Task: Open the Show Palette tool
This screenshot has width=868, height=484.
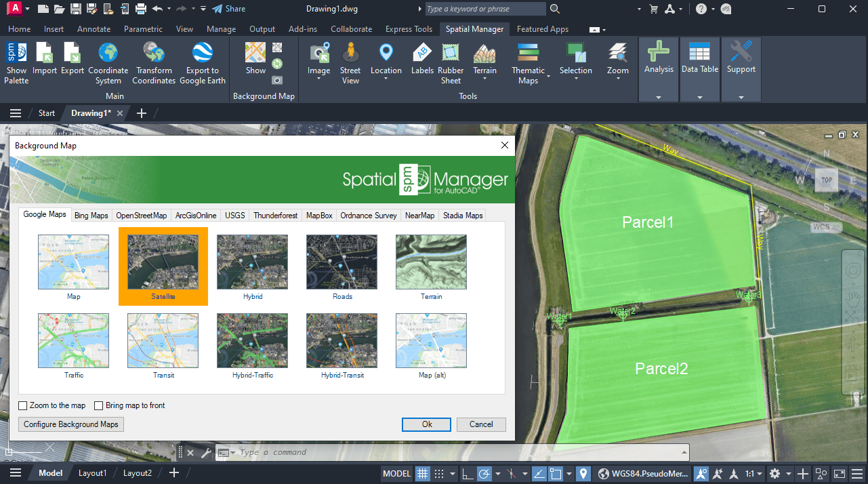Action: (x=16, y=63)
